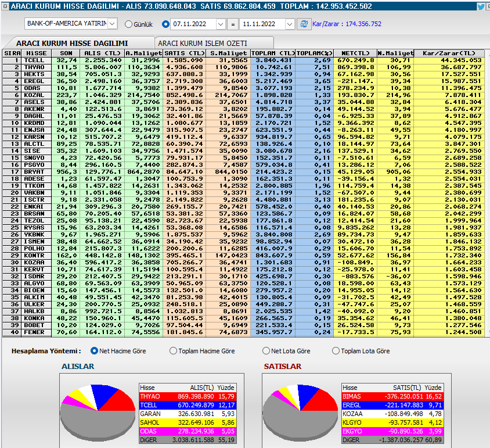
Task: Click the blue EREGL row in SATISLAR legend
Action: (x=392, y=405)
